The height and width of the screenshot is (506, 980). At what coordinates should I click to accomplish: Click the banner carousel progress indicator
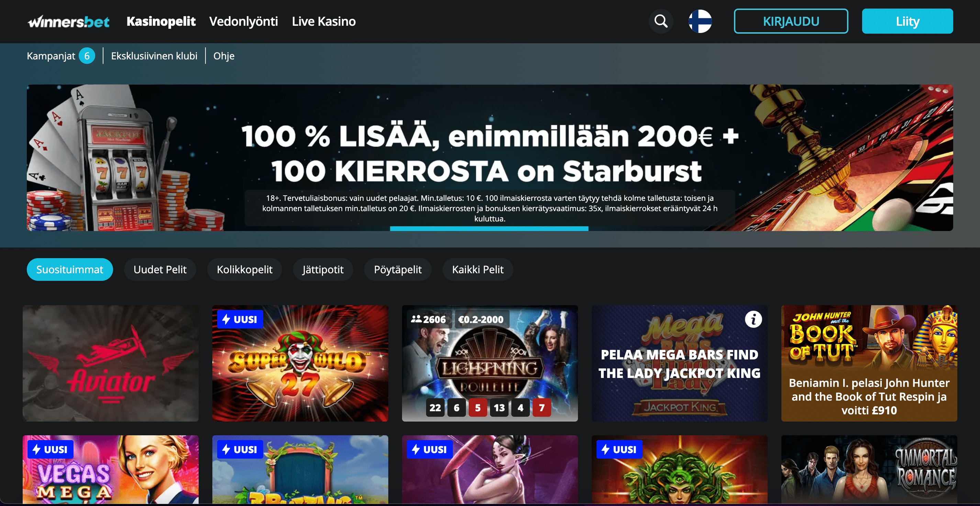(489, 229)
